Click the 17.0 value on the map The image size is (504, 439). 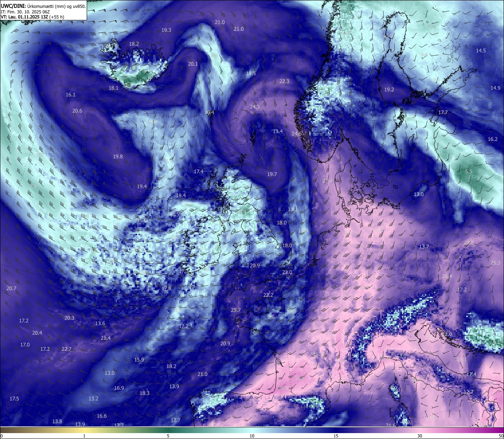tap(25, 345)
